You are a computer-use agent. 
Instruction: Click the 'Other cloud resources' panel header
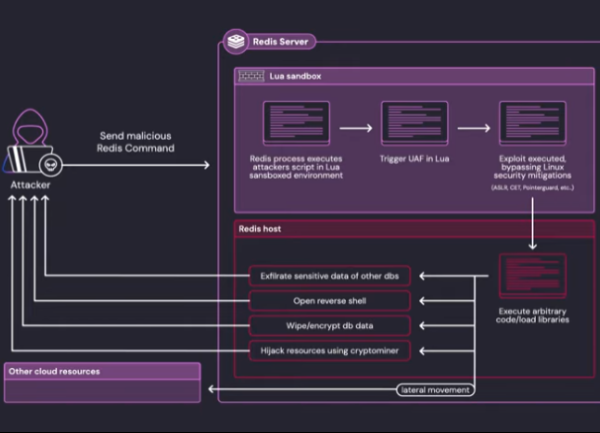[55, 371]
